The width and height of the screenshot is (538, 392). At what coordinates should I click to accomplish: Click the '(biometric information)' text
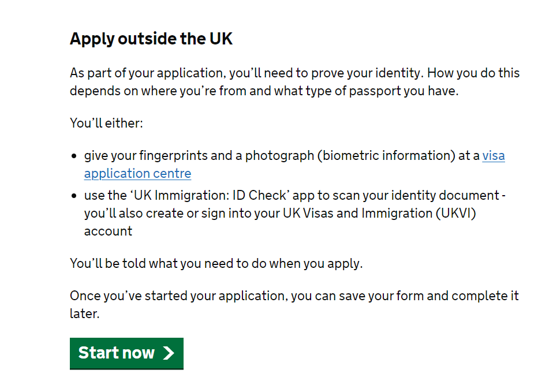point(385,155)
